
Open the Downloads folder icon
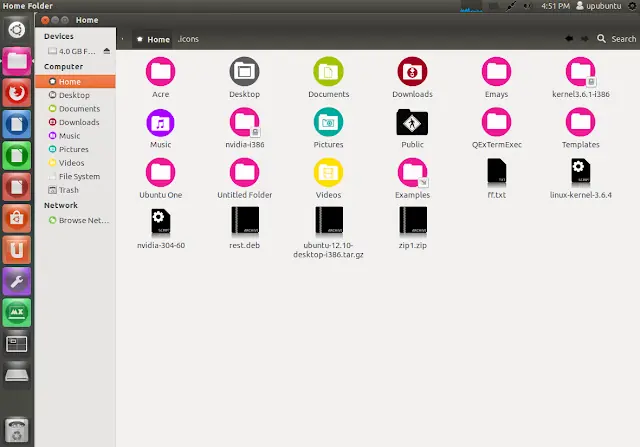[412, 72]
